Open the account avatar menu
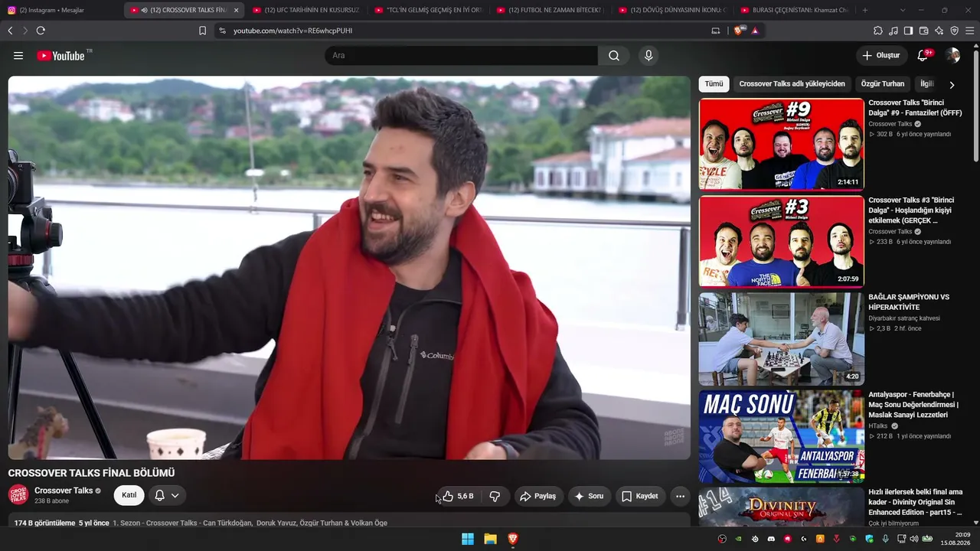 (x=952, y=55)
